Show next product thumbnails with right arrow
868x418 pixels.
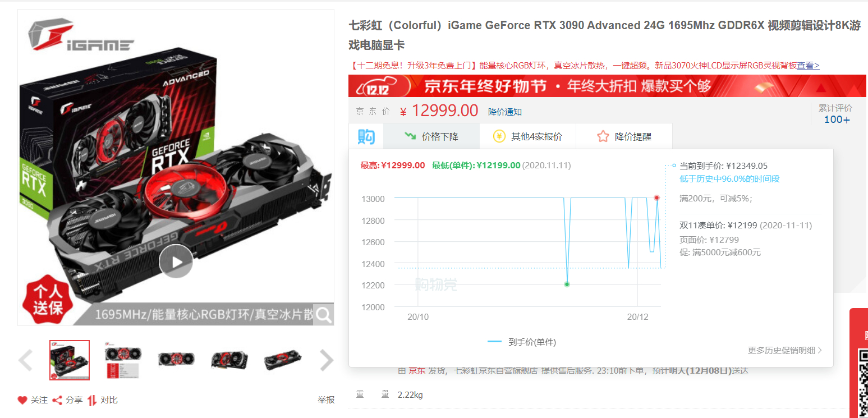pos(327,360)
